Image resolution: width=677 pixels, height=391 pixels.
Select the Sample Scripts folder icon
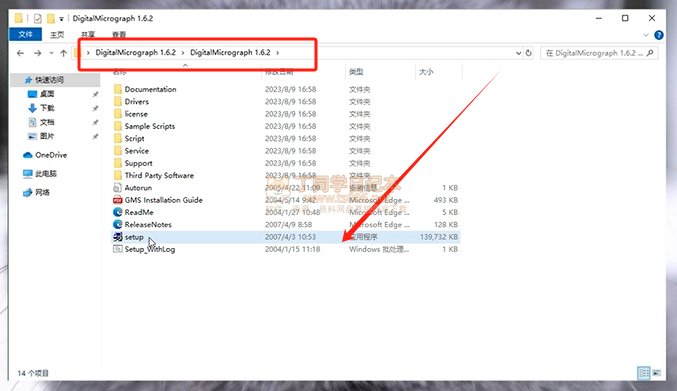click(117, 126)
